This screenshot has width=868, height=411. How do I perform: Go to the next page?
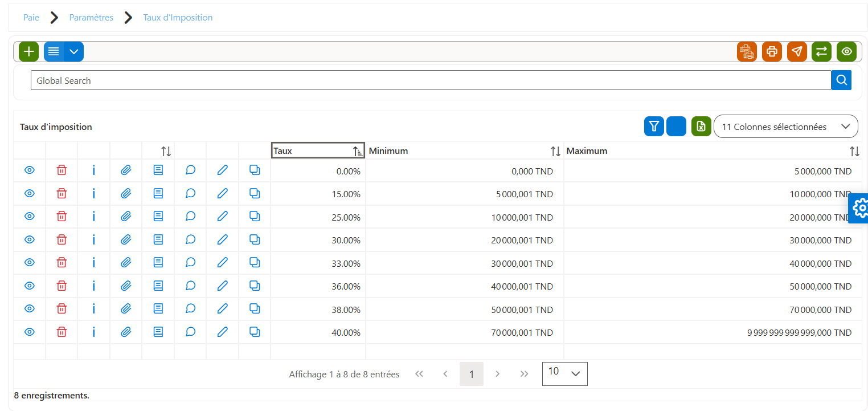tap(497, 374)
